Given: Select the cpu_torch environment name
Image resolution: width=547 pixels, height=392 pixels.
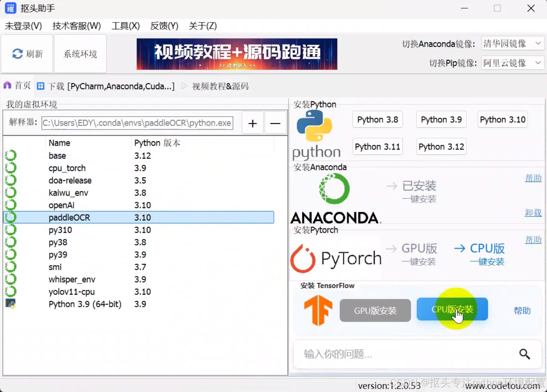Looking at the screenshot, I should pos(67,168).
